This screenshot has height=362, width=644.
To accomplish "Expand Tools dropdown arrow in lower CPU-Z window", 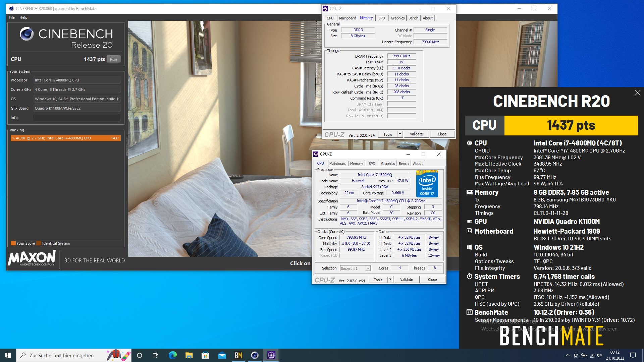I will coord(390,280).
